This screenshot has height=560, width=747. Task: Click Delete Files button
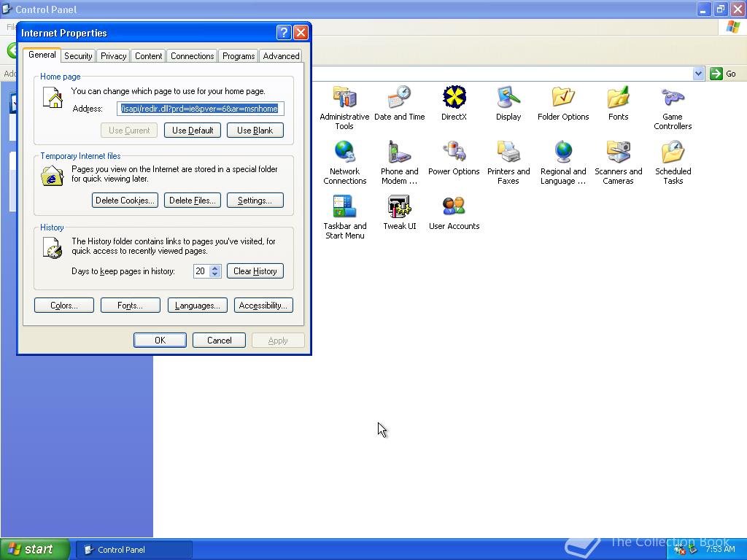coord(193,201)
